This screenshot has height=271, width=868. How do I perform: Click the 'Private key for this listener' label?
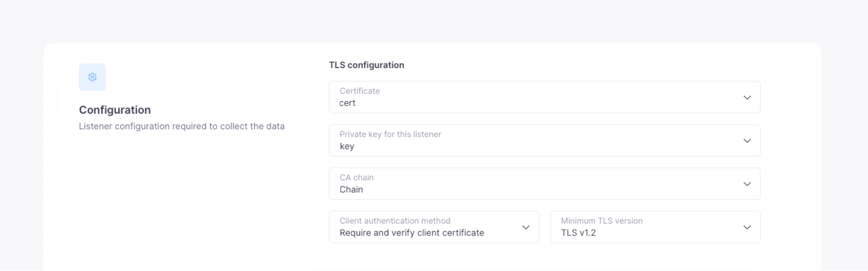pos(390,134)
